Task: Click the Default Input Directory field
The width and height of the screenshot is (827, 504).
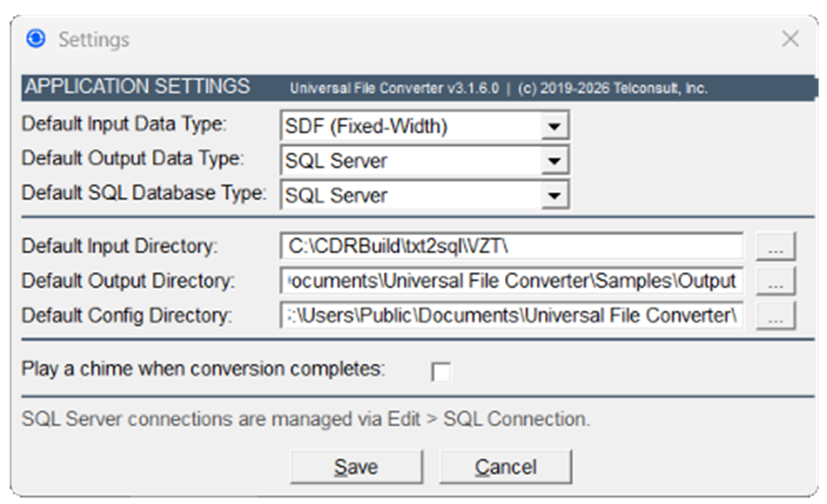Action: (x=512, y=246)
